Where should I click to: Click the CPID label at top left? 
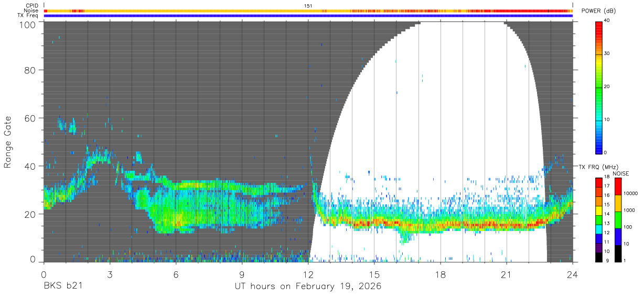pos(33,6)
